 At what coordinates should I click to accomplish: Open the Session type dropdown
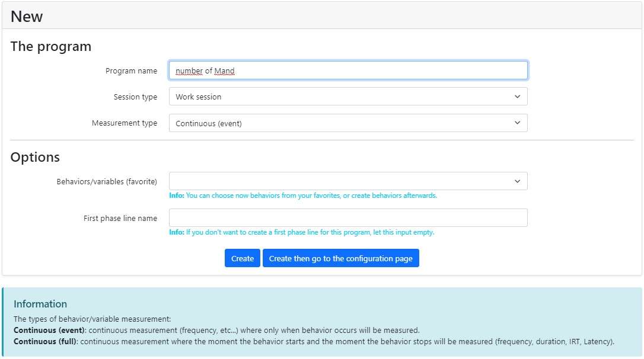coord(348,97)
